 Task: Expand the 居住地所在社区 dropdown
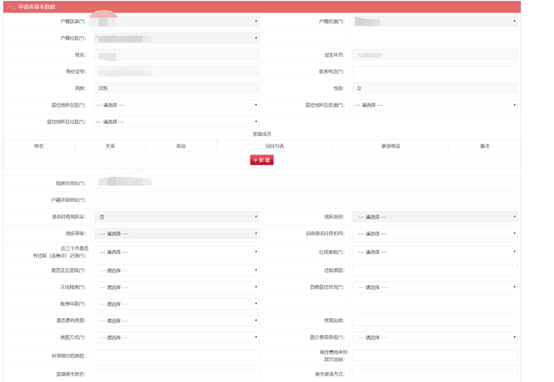pos(177,122)
